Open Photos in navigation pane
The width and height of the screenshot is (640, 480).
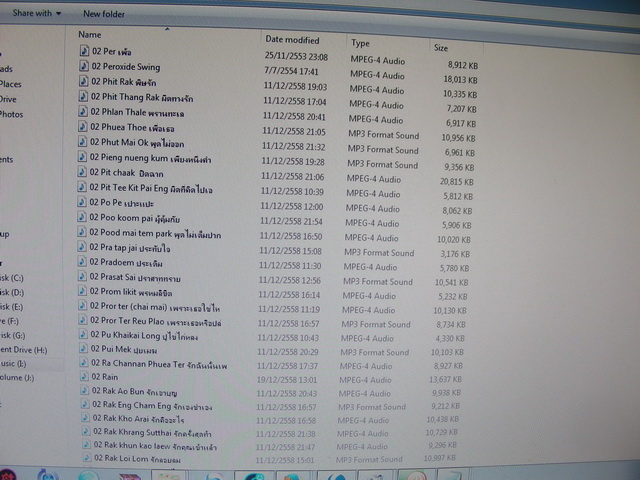pyautogui.click(x=11, y=114)
